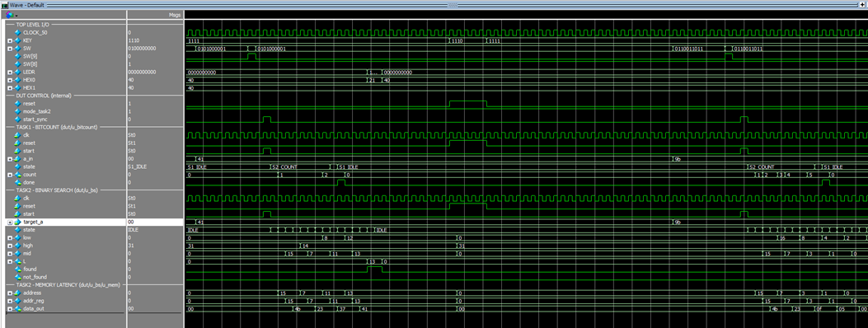868x328 pixels.
Task: Click the S1_IDLE state value in Msgs column
Action: click(x=137, y=166)
